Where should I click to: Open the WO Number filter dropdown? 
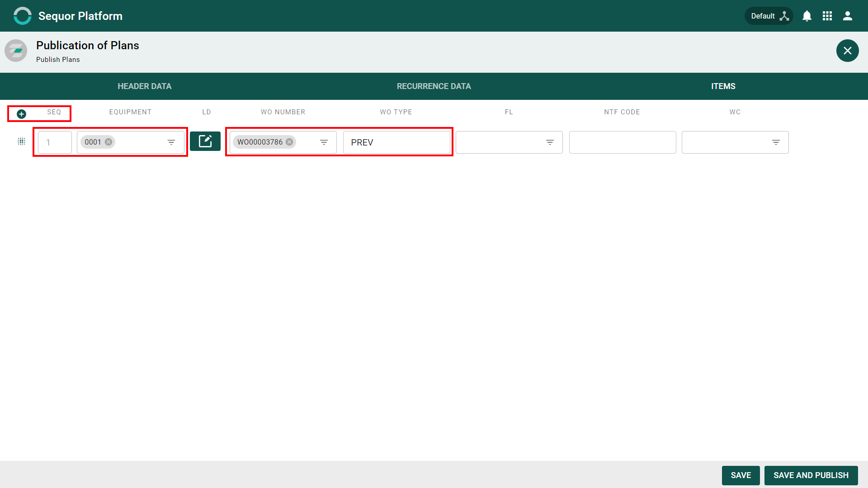324,142
